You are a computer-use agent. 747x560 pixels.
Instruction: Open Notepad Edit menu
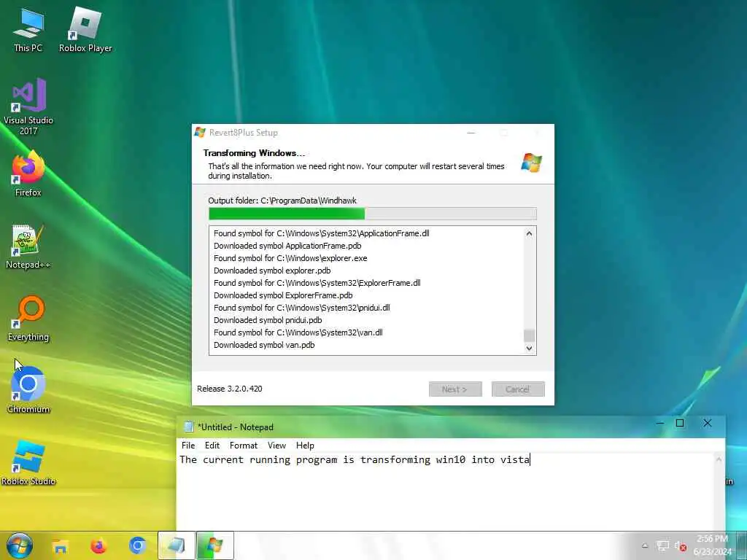tap(212, 446)
